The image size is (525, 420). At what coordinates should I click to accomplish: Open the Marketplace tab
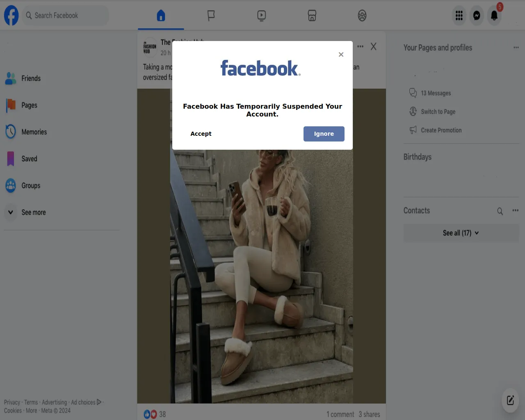pos(312,16)
